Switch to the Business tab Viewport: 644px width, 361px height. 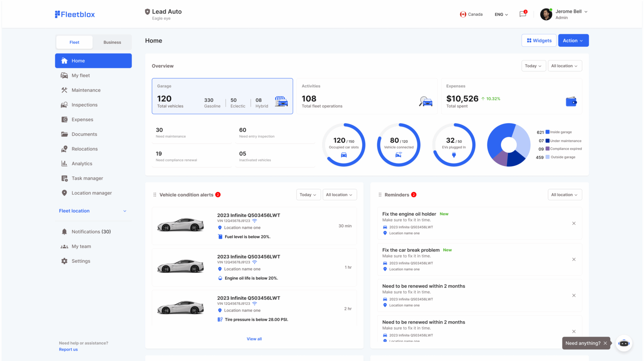click(x=112, y=42)
